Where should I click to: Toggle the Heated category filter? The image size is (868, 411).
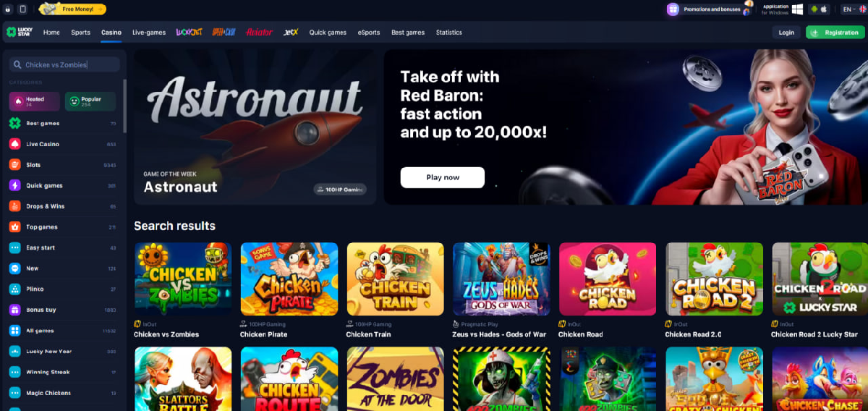(x=35, y=101)
